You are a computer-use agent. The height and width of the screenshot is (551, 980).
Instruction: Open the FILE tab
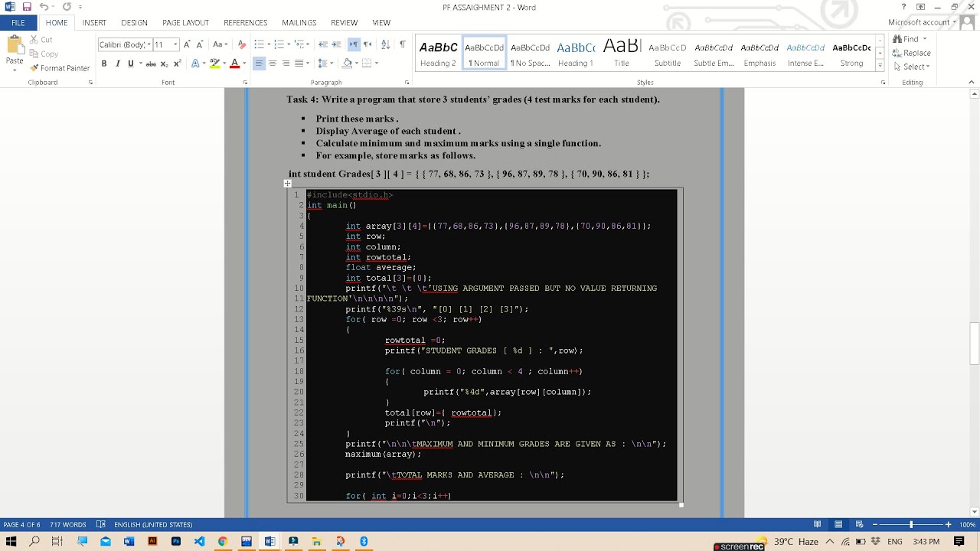point(18,23)
